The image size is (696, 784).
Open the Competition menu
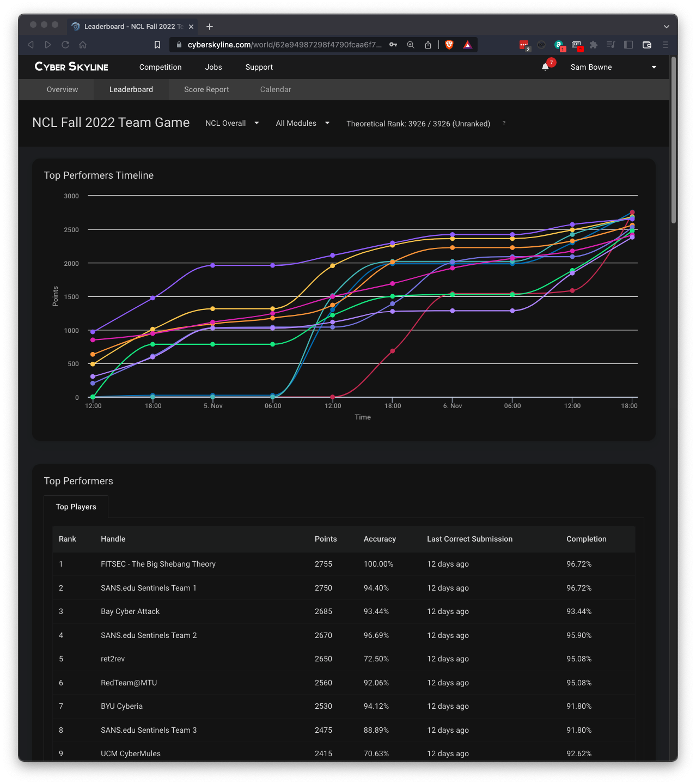[x=160, y=67]
